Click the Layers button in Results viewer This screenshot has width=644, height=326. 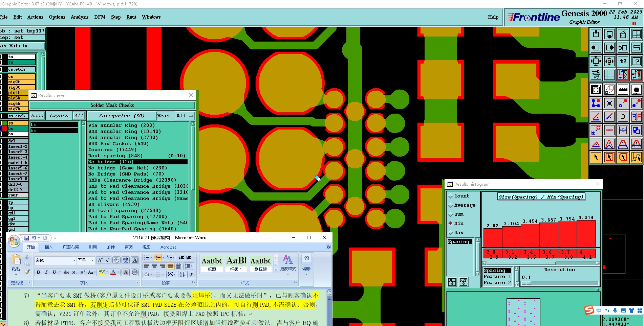(x=59, y=116)
